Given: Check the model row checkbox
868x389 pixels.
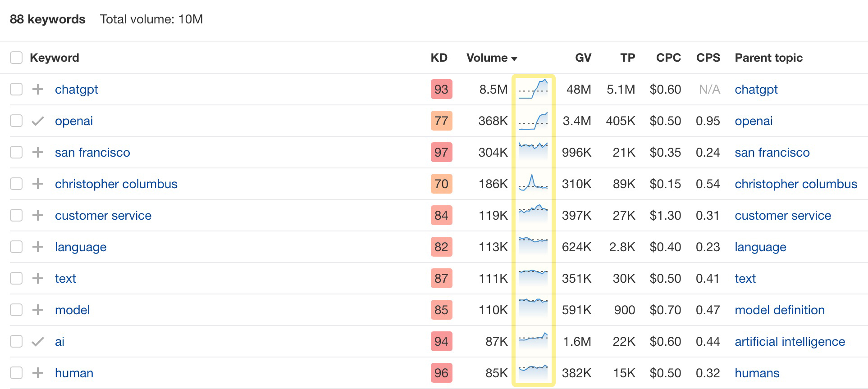Looking at the screenshot, I should [x=16, y=310].
